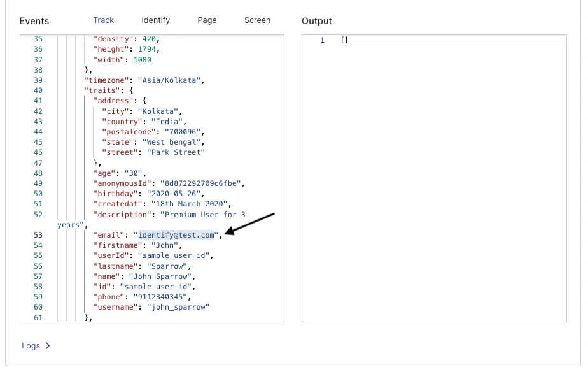This screenshot has height=372, width=588.
Task: Click the "id" value on line 58
Action: [156, 287]
